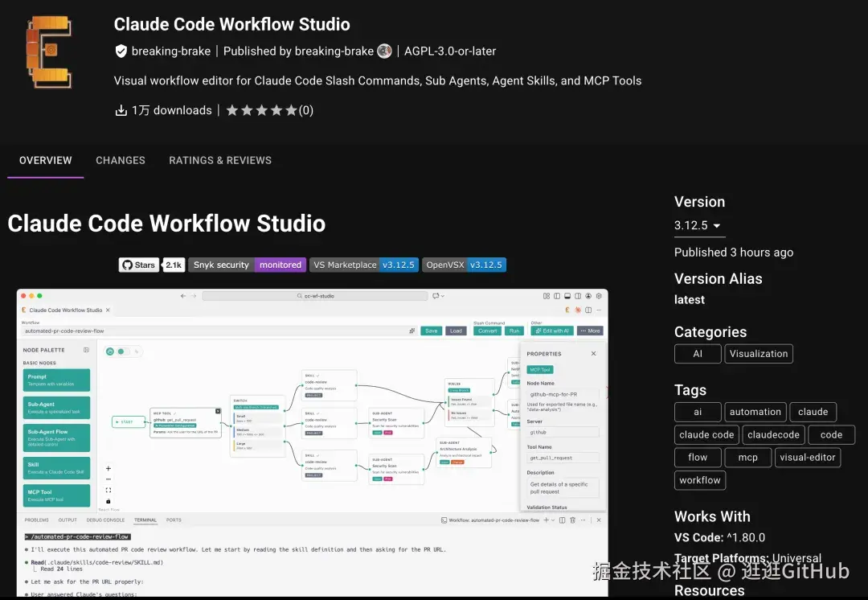Toggle the canvas lock icon
This screenshot has height=600, width=868.
coord(108,501)
